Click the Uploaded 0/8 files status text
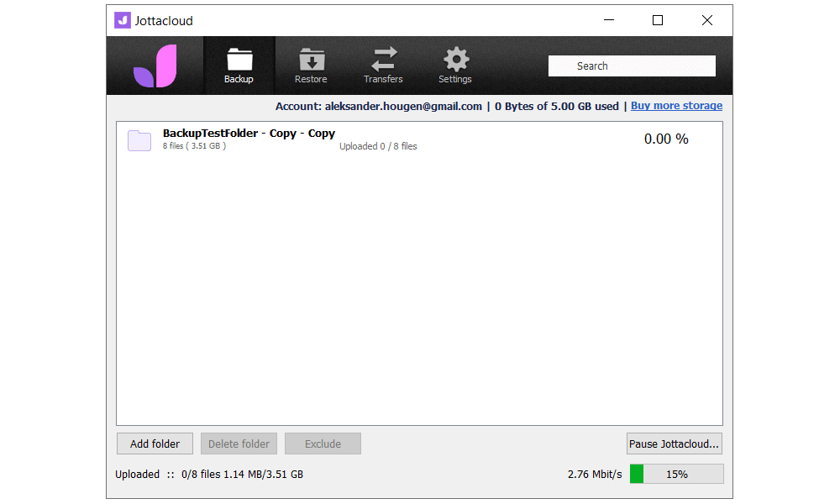This screenshot has width=840, height=504. coord(209,474)
